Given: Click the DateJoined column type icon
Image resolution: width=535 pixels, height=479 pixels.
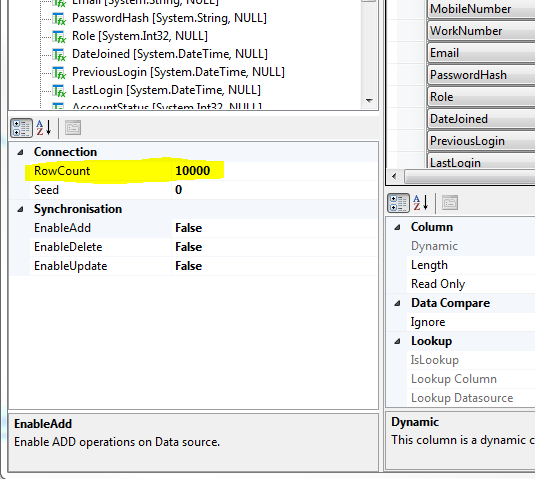Looking at the screenshot, I should [59, 55].
